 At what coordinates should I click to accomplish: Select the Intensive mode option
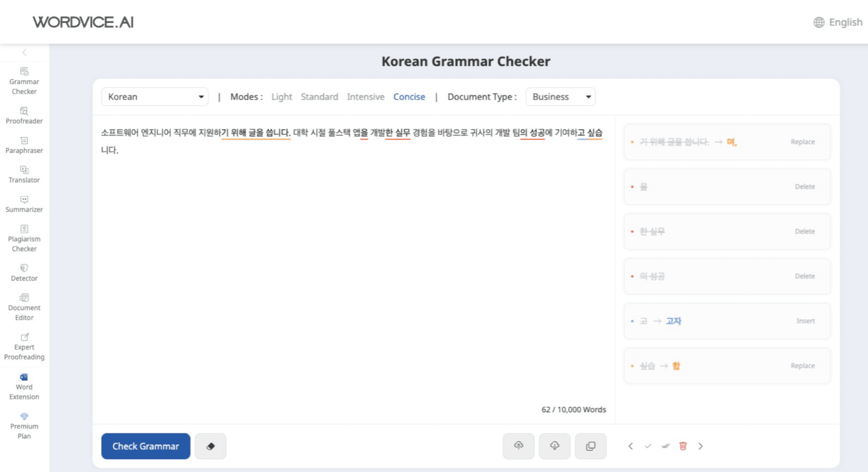[365, 97]
